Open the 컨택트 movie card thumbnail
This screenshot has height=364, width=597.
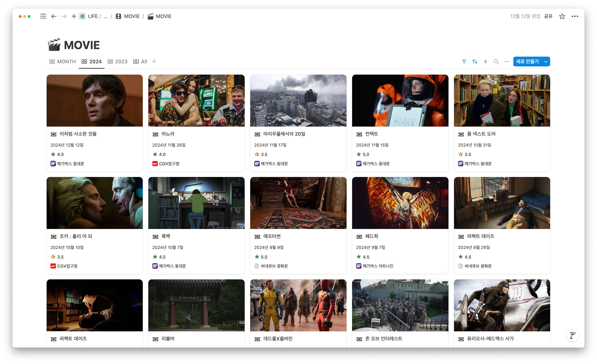[400, 101]
